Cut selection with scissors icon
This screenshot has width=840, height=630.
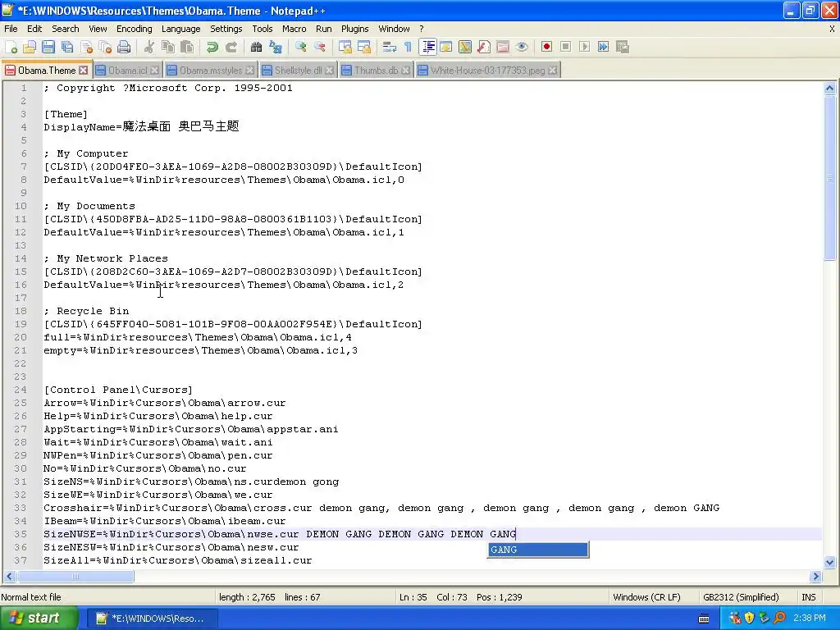149,47
